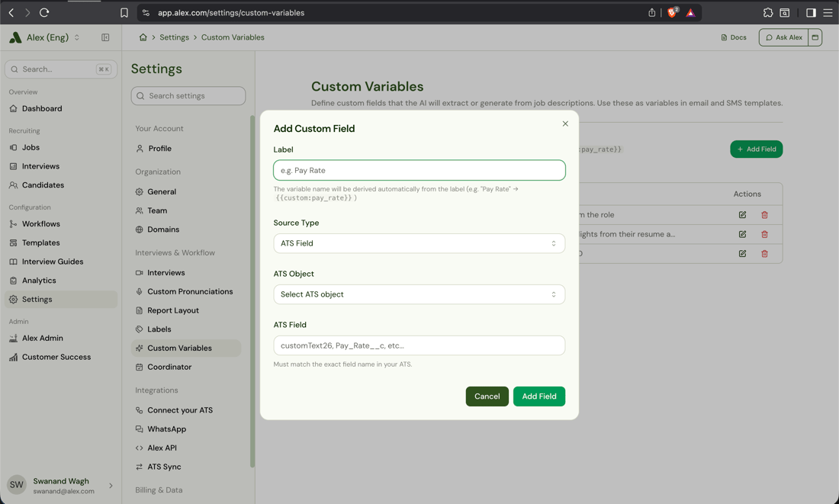839x504 pixels.
Task: Click the ATS Field text input
Action: [419, 345]
